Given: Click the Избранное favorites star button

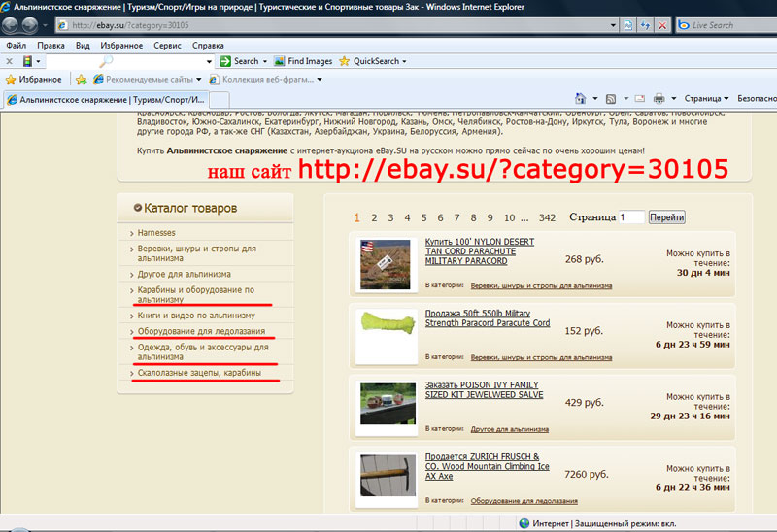Looking at the screenshot, I should (33, 80).
